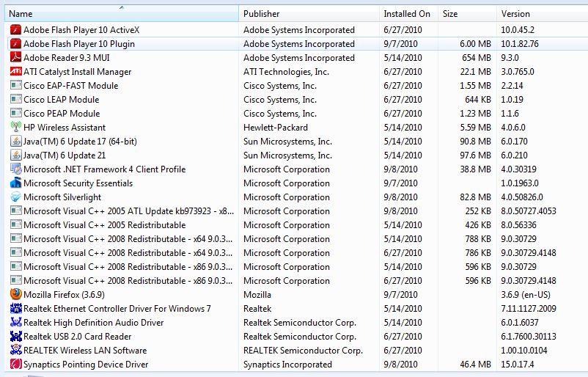
Task: Click the Synaptics Incorporated publisher cell
Action: click(x=287, y=365)
